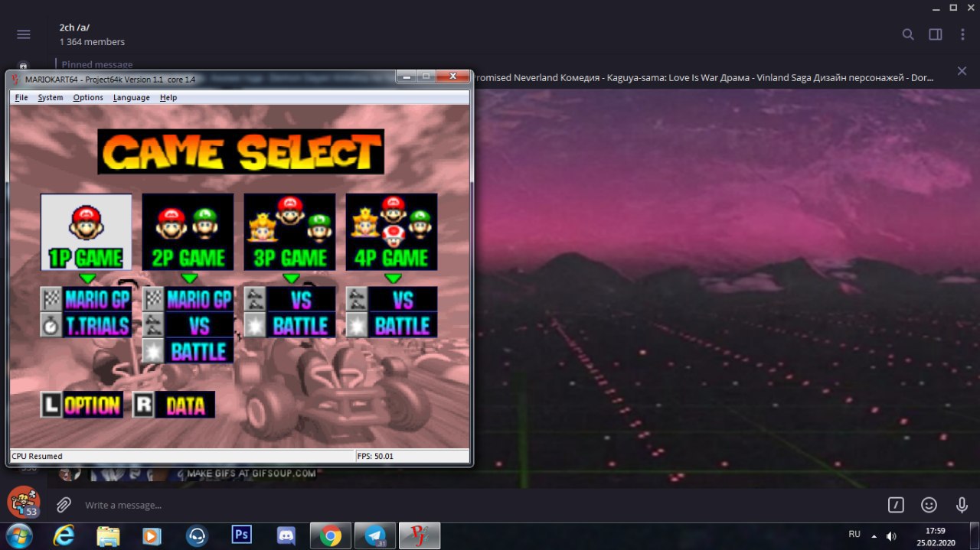Click the RU language indicator
Viewport: 980px width, 550px height.
pos(854,534)
